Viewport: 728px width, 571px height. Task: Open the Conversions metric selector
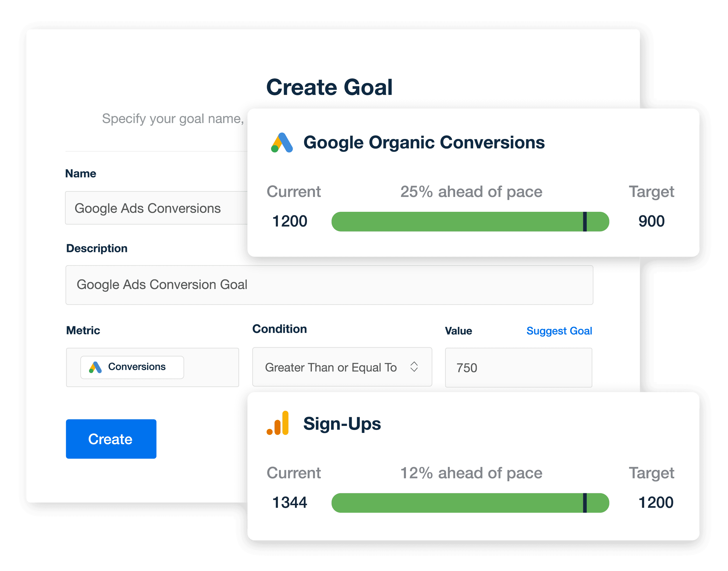point(132,367)
